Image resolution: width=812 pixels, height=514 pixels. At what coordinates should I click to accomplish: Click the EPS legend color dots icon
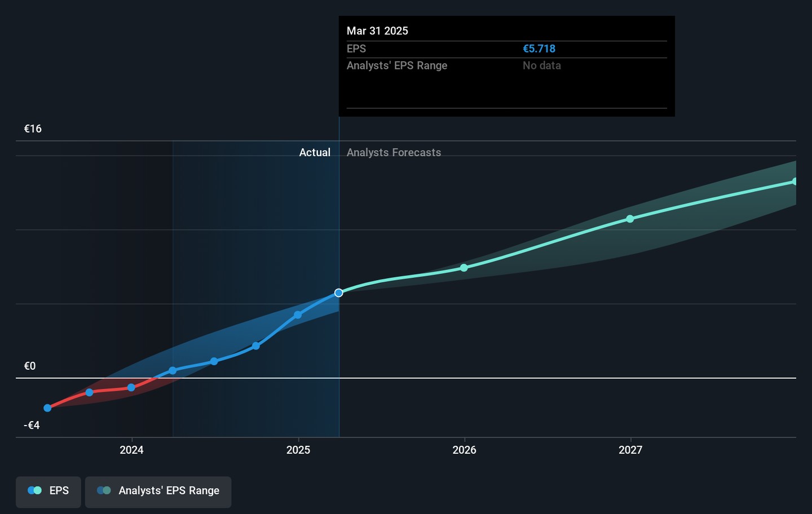pos(34,490)
